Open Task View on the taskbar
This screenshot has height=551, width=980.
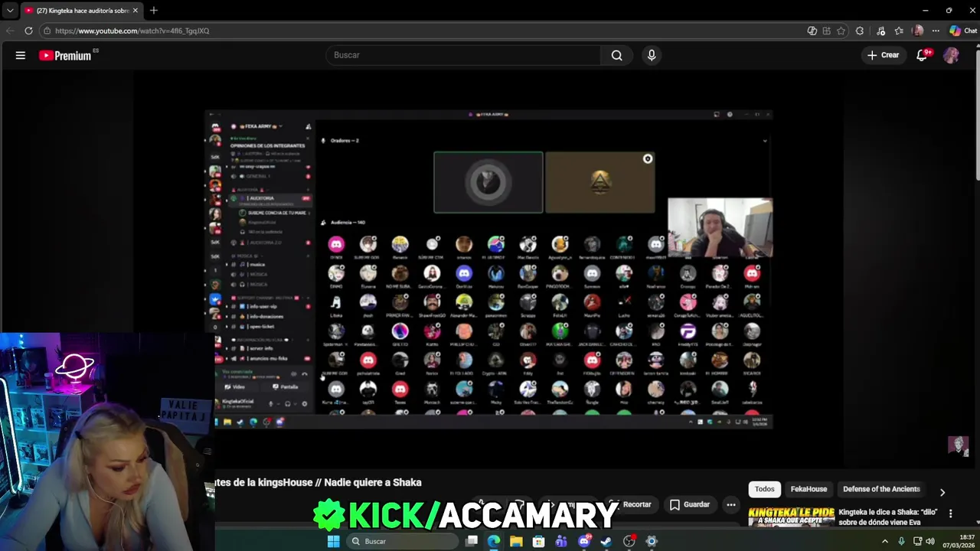(x=472, y=541)
